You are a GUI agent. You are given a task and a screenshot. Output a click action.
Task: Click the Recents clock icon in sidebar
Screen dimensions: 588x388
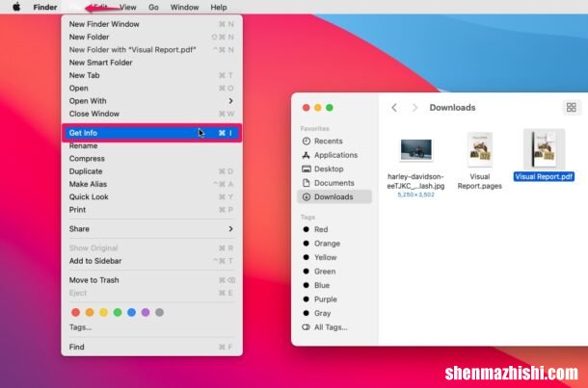307,142
